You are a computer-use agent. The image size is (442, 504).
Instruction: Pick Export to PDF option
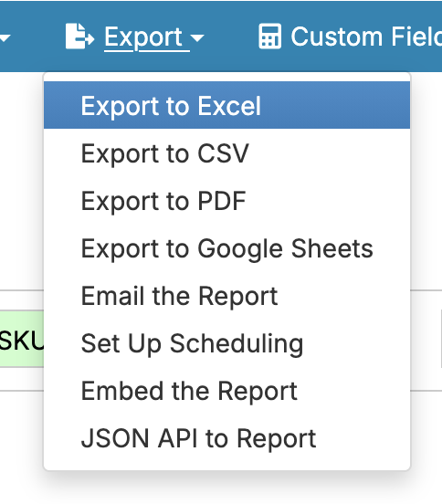[227, 201]
